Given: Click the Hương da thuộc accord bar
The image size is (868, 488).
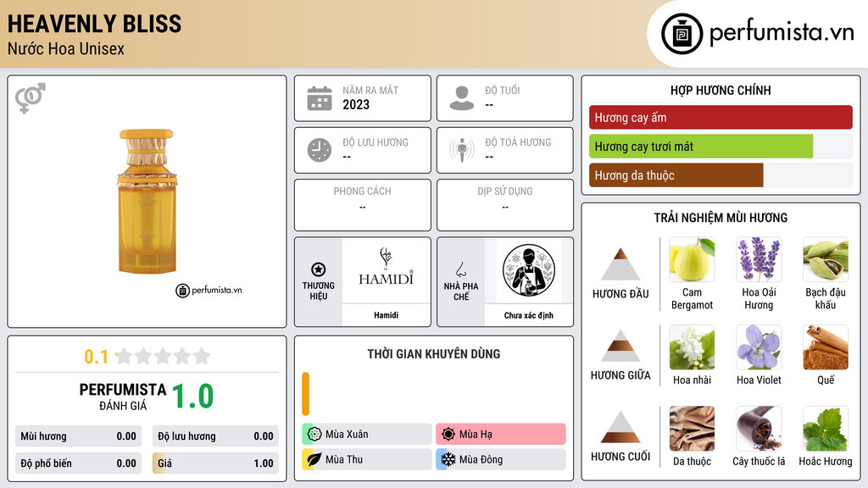Looking at the screenshot, I should coord(721,175).
